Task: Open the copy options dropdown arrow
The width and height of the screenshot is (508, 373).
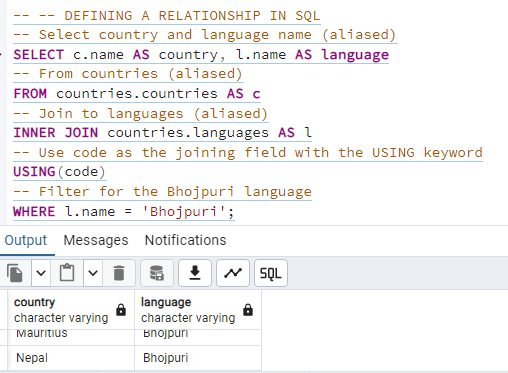Action: 41,273
